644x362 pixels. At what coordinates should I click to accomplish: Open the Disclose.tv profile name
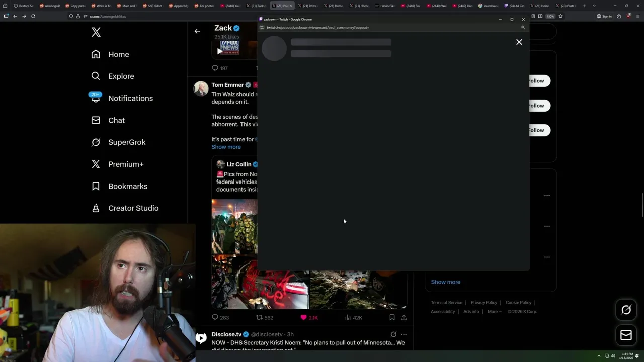click(x=226, y=334)
